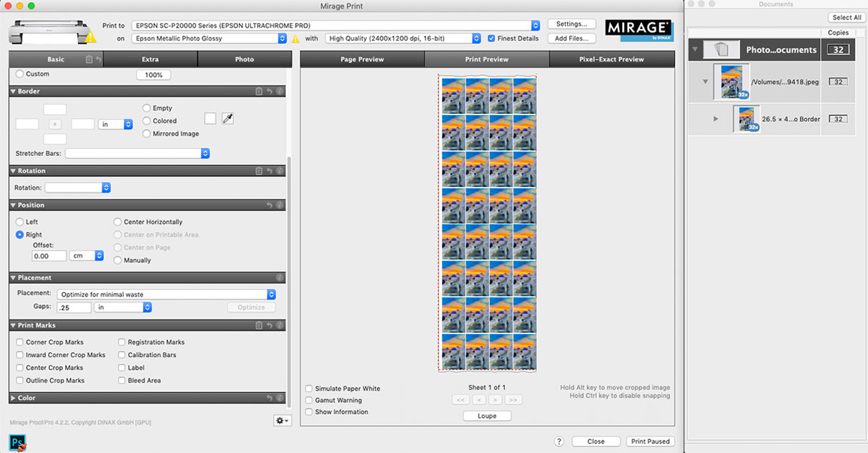Viewport: 868px width, 453px height.
Task: Switch to the Extra tab
Action: [150, 59]
